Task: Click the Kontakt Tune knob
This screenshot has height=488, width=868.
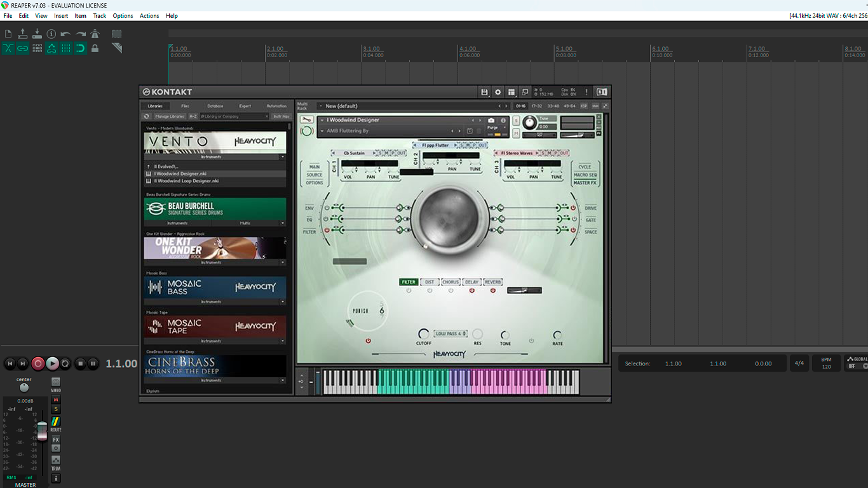Action: tap(529, 123)
